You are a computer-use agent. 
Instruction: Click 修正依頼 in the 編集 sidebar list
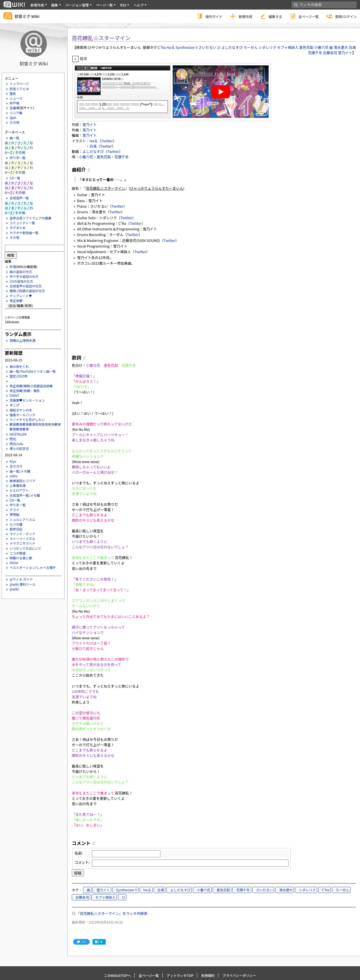coord(16,301)
